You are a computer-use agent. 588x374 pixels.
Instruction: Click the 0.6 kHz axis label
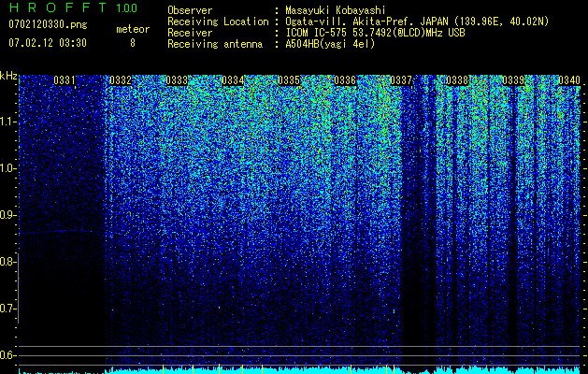click(x=7, y=355)
